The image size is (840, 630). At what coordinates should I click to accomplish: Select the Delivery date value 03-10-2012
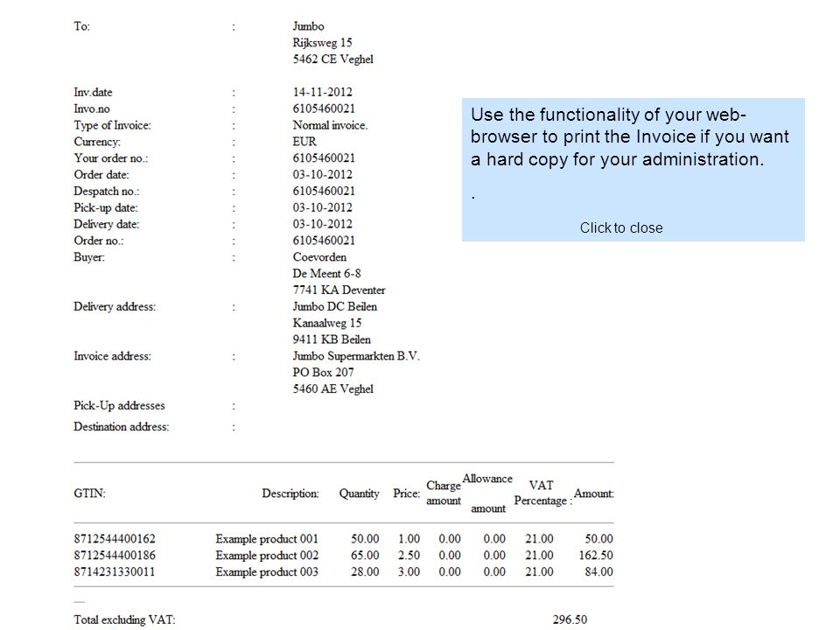pos(323,224)
